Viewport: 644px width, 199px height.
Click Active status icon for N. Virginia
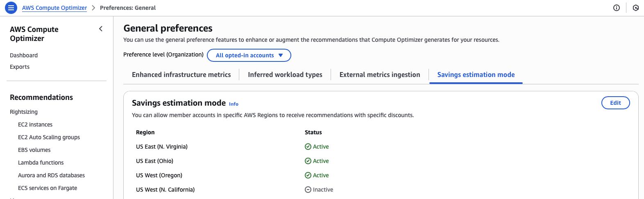tap(308, 147)
